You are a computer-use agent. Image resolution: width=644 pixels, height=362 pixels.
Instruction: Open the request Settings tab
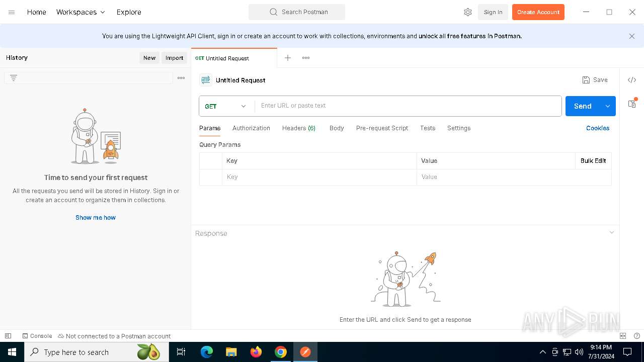(459, 128)
